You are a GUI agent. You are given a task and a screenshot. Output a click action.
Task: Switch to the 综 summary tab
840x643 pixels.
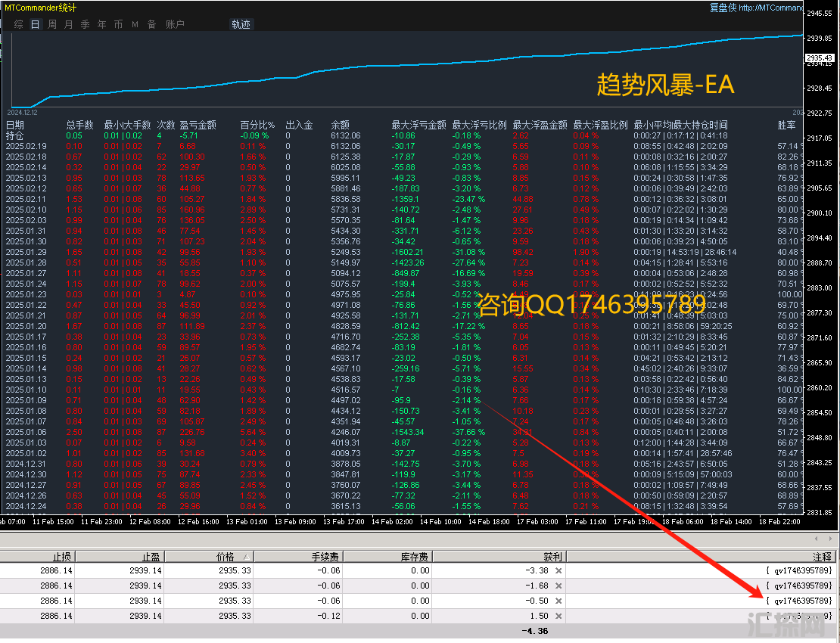pyautogui.click(x=19, y=24)
